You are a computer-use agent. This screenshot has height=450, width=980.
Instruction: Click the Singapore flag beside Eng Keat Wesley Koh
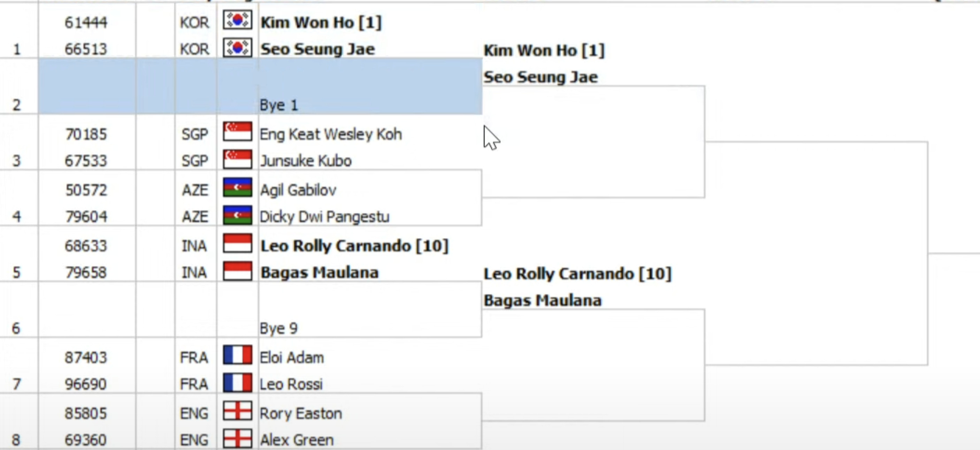coord(237,132)
